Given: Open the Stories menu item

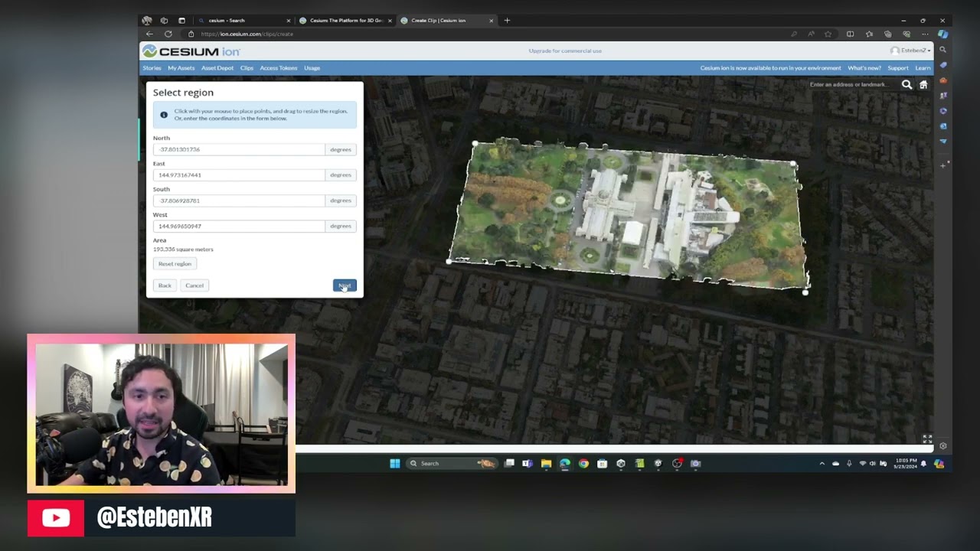Looking at the screenshot, I should 152,68.
